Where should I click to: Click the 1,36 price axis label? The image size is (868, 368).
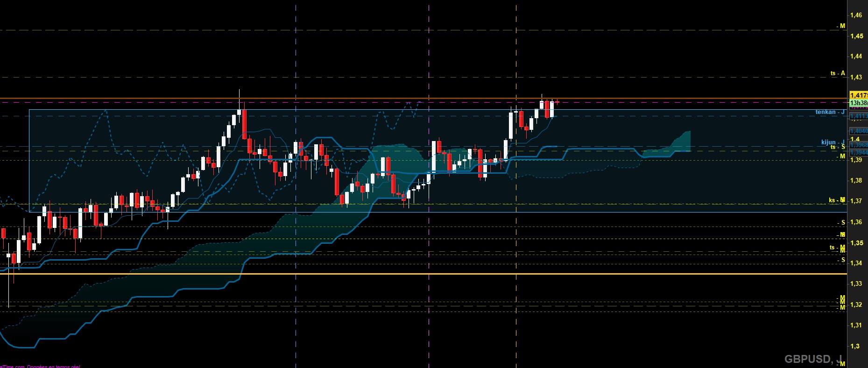tap(856, 222)
